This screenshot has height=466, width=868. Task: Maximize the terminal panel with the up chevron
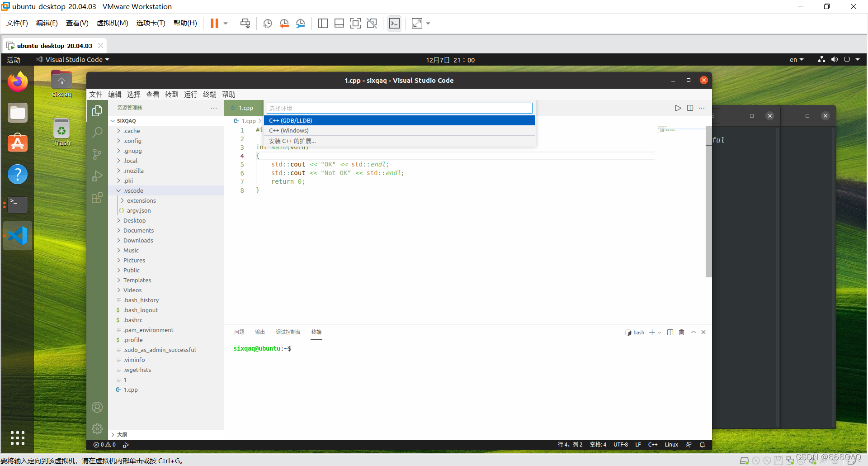point(693,333)
